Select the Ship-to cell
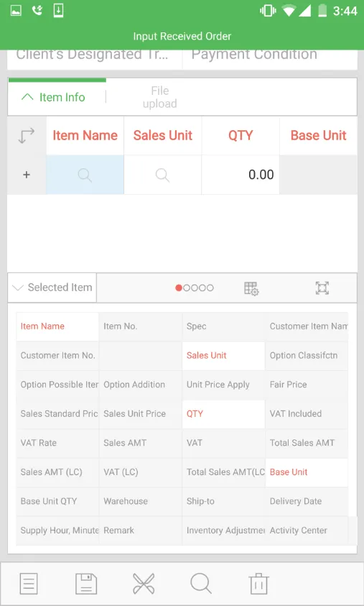The image size is (364, 606). point(223,502)
